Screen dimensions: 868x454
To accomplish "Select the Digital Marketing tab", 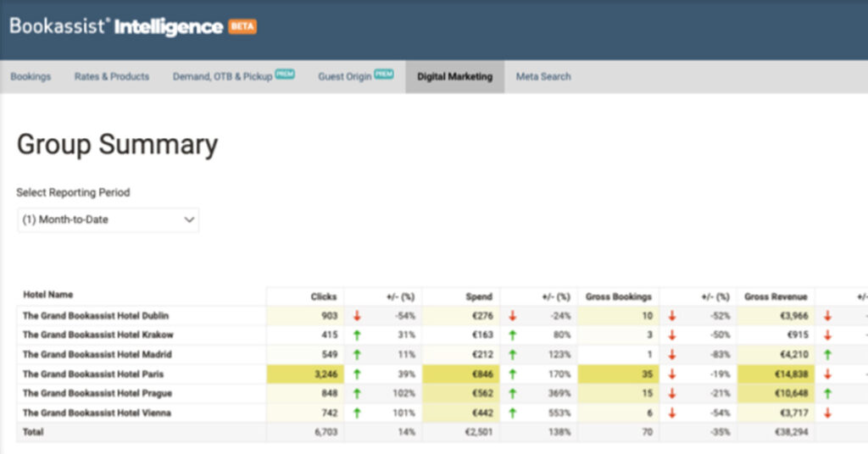I will point(454,77).
